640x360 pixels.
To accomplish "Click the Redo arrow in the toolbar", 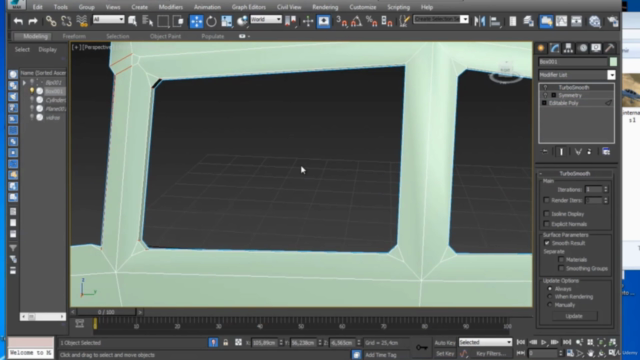I will click(x=33, y=21).
